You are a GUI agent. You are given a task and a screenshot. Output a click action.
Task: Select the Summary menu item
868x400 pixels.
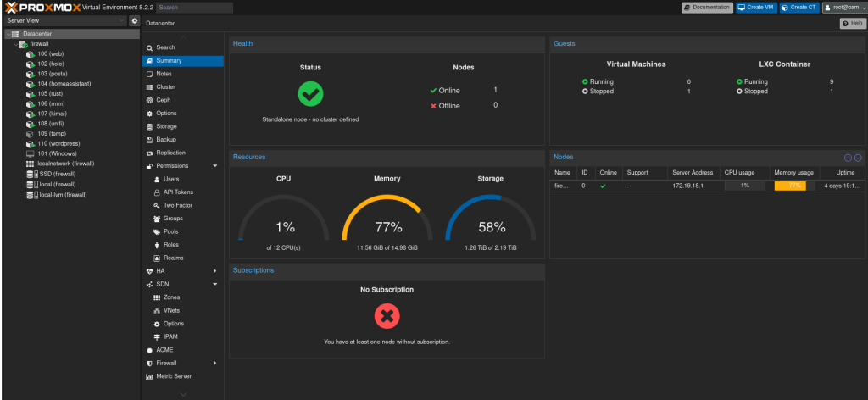[x=183, y=61]
